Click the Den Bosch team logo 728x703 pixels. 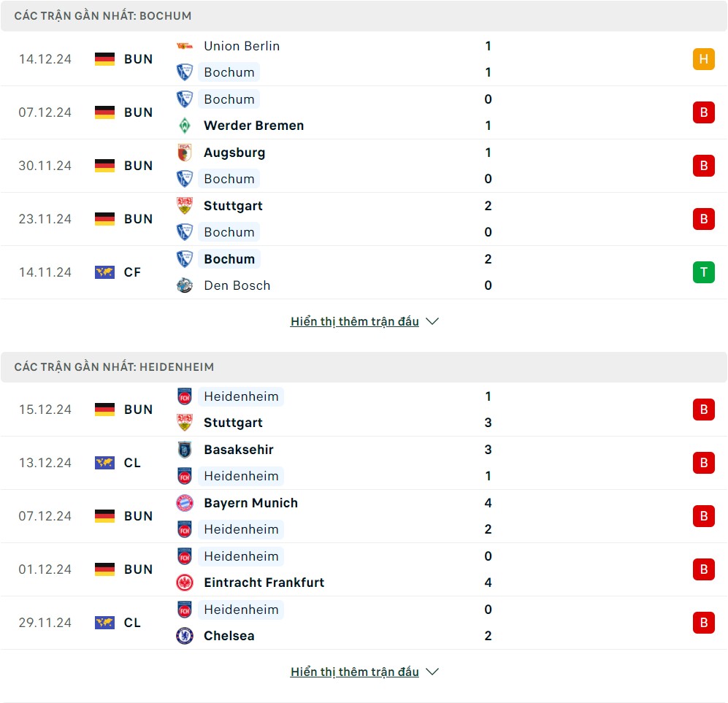click(185, 285)
